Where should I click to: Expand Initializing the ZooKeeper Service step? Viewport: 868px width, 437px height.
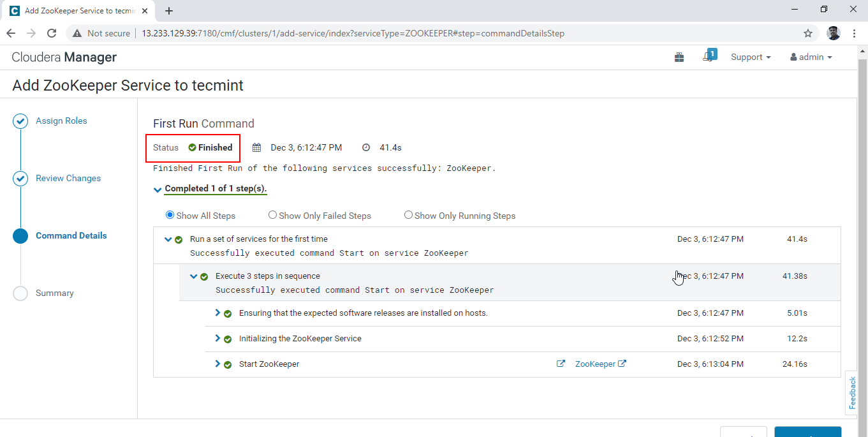coord(218,338)
